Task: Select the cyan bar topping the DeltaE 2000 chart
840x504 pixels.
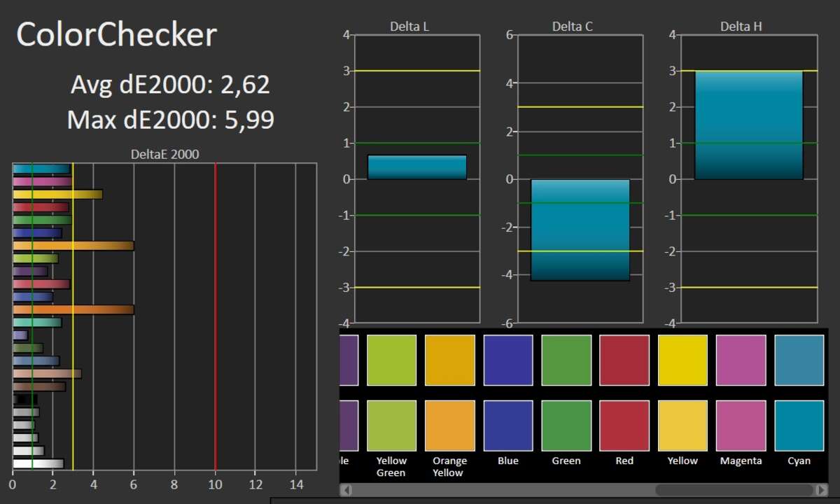Action: pos(41,169)
